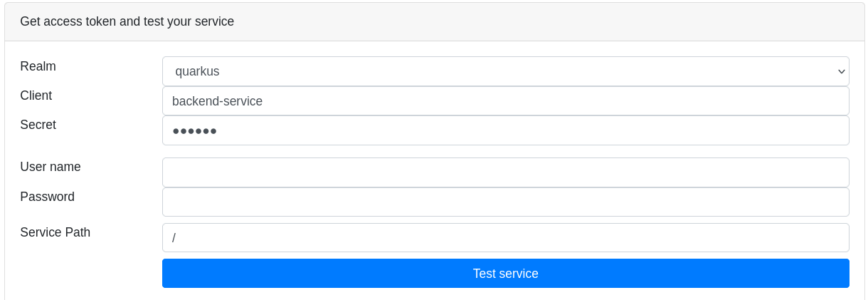Focus the empty Password input box

pyautogui.click(x=505, y=202)
